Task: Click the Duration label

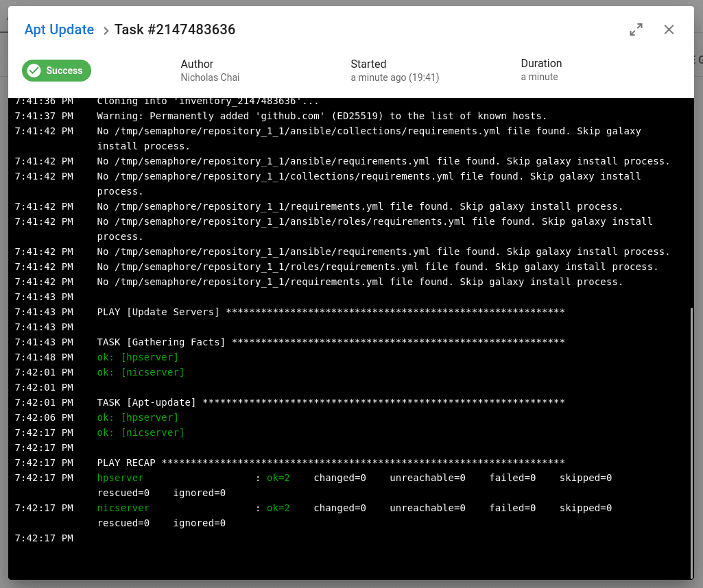Action: 541,64
